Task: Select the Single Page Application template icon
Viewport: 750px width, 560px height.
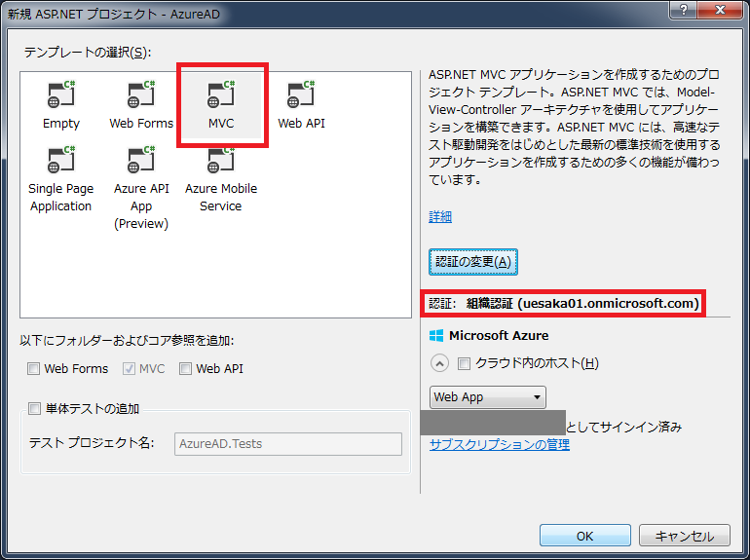Action: 60,160
